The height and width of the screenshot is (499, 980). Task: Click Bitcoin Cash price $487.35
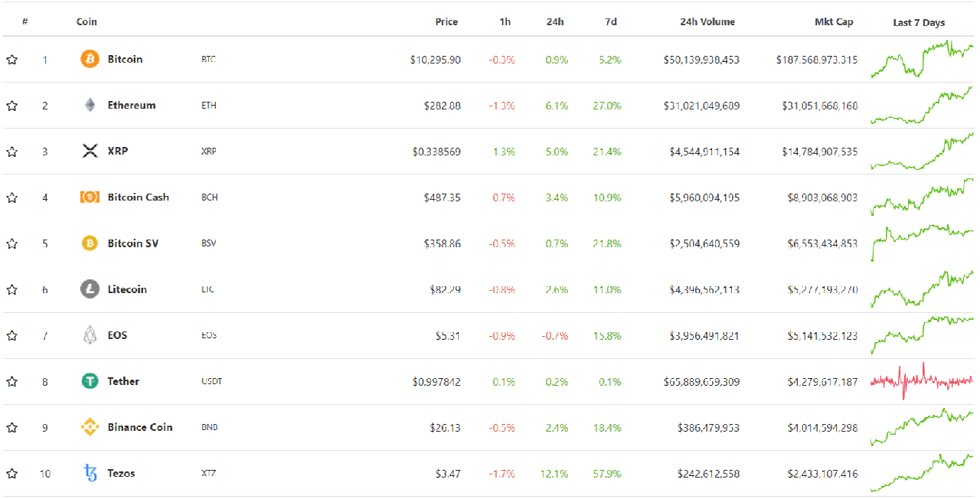443,197
